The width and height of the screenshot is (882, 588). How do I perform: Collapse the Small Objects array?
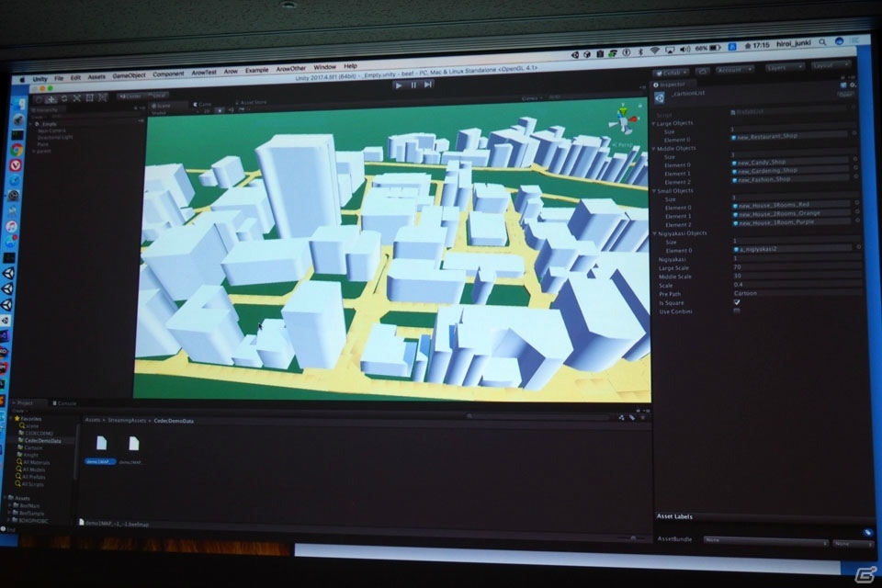tap(655, 191)
